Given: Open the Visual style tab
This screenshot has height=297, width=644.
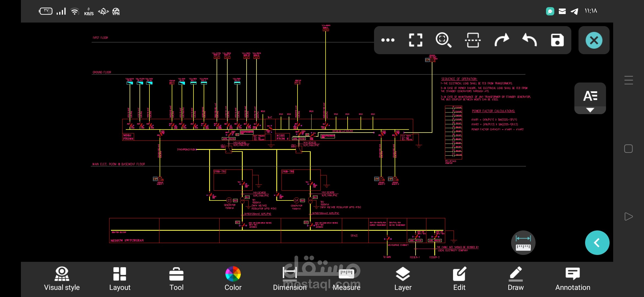Looking at the screenshot, I should tap(62, 279).
